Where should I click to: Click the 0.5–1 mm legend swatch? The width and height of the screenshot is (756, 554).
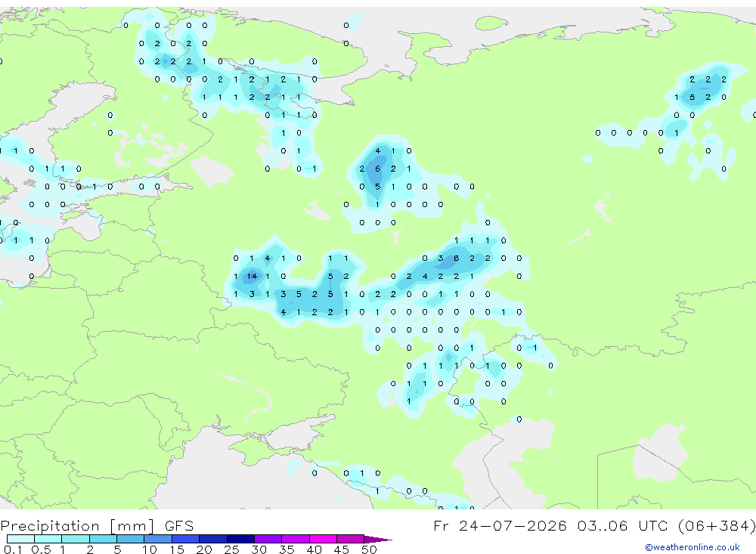click(48, 539)
